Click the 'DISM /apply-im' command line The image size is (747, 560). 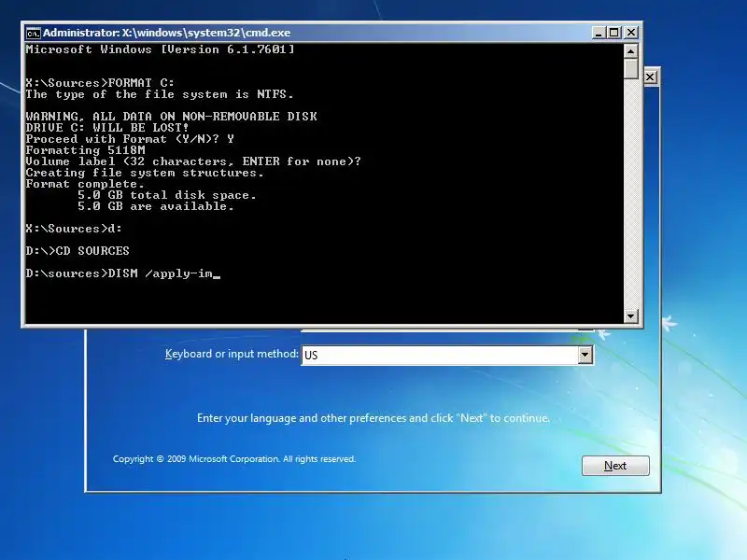coord(123,273)
